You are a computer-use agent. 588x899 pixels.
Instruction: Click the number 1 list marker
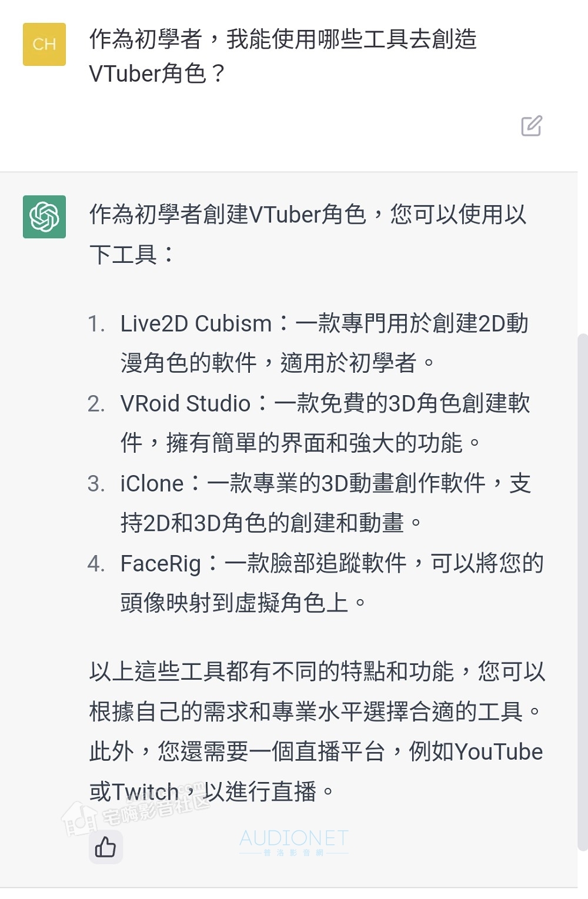96,324
